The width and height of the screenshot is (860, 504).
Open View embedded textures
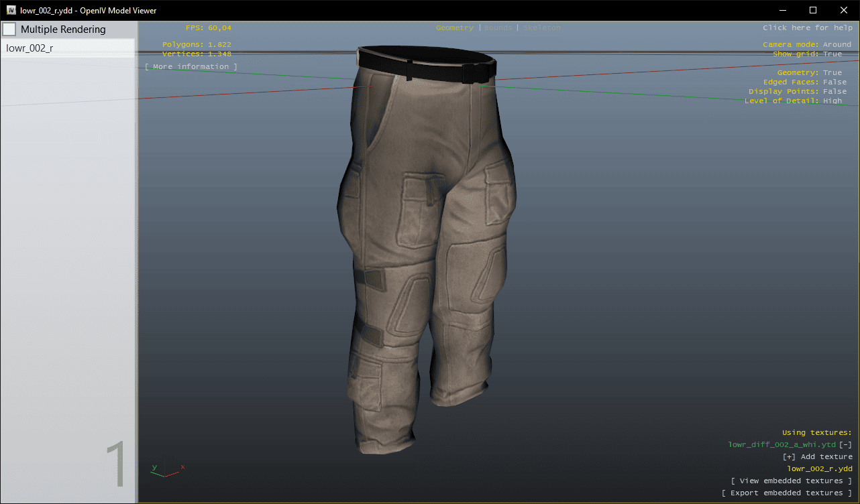792,481
